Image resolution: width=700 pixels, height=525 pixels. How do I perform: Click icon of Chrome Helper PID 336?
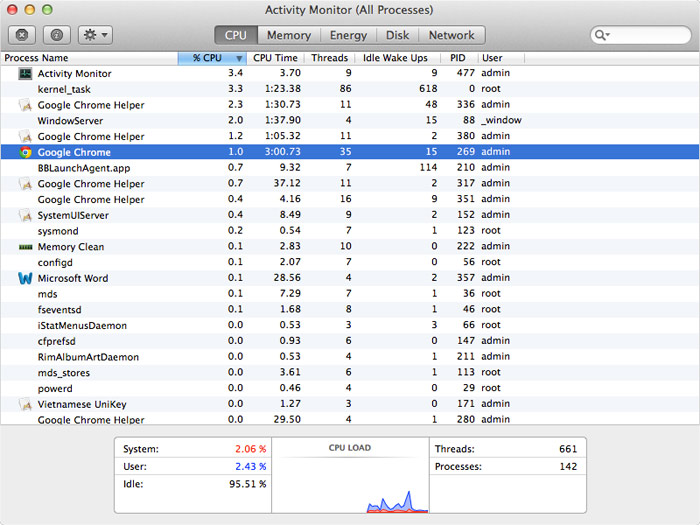25,105
